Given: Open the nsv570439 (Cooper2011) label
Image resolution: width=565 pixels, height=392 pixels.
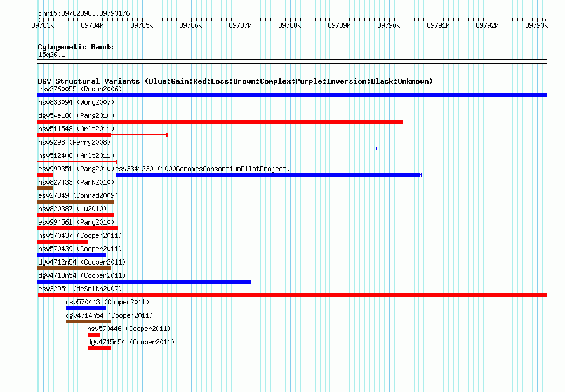Looking at the screenshot, I should tap(80, 249).
